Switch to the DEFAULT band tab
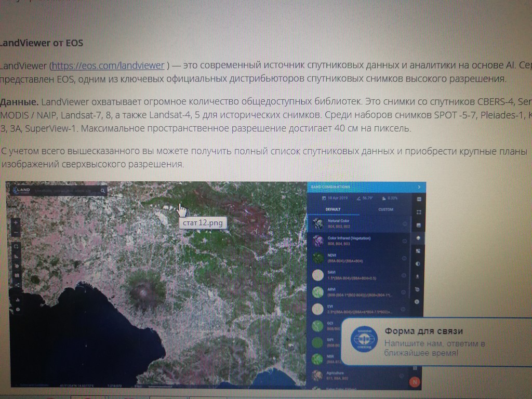Screen dimensions: 532x399 point(333,209)
